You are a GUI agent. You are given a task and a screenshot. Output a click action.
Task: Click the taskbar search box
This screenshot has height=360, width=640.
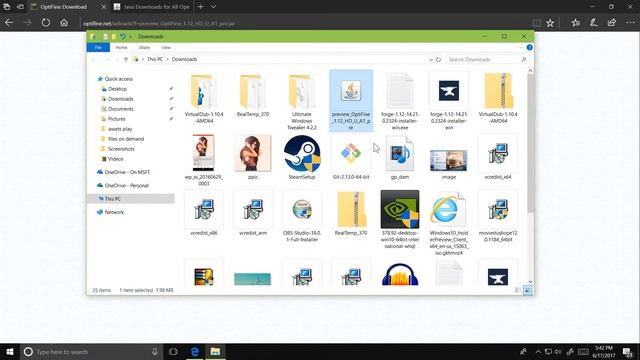[91, 351]
